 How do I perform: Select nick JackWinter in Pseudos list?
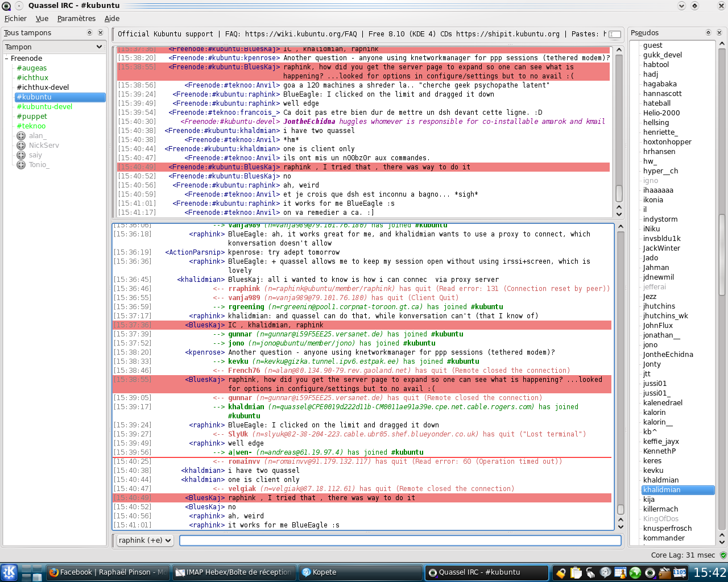click(662, 248)
